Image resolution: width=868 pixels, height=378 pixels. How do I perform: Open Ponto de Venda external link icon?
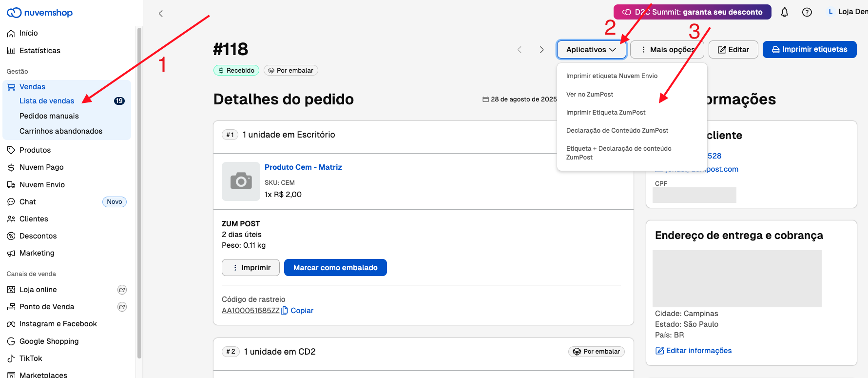(x=122, y=307)
